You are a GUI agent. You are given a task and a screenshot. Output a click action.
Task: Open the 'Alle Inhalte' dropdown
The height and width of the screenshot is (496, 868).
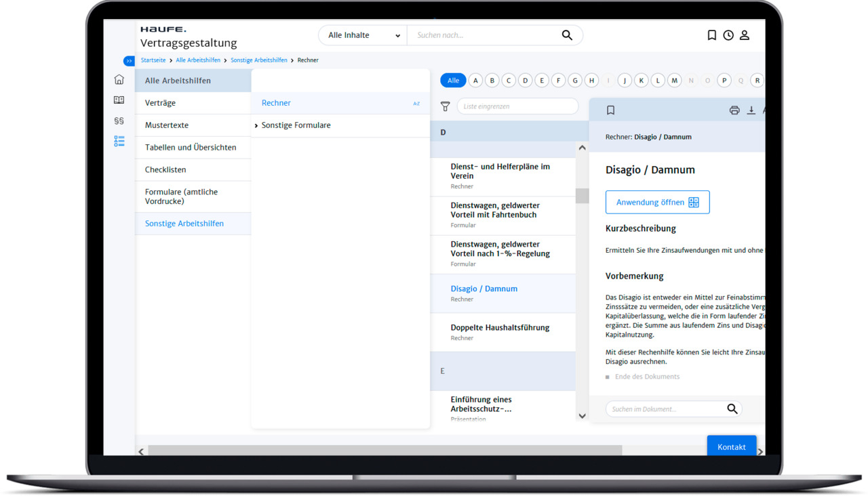[x=363, y=35]
